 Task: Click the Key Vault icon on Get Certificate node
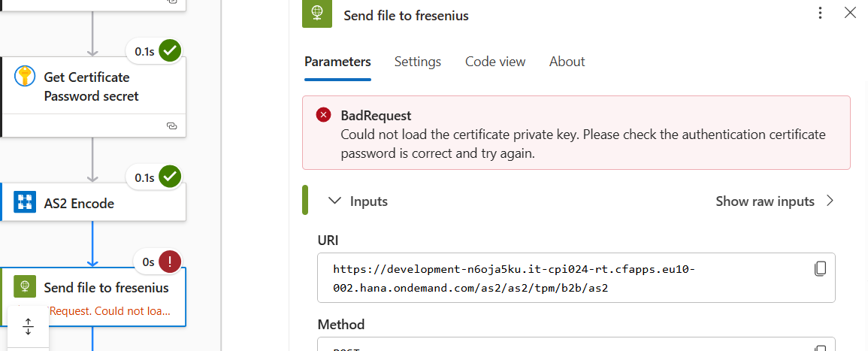coord(25,77)
